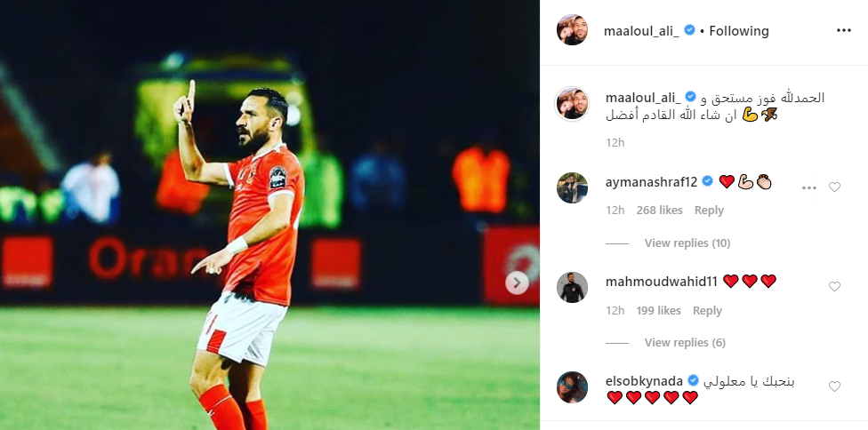Click maaloul_ali_ profile picture in header
Screen dimensions: 868x430
click(572, 30)
